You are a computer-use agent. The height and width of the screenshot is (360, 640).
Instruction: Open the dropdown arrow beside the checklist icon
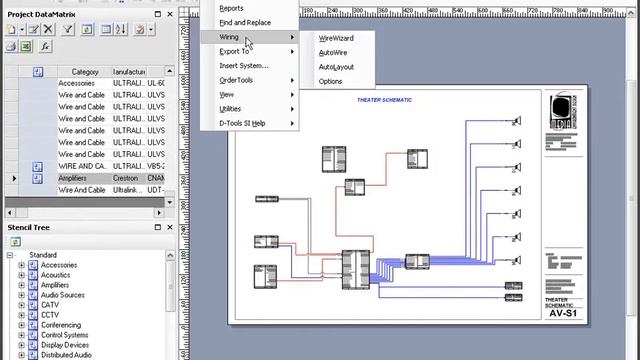[151, 29]
